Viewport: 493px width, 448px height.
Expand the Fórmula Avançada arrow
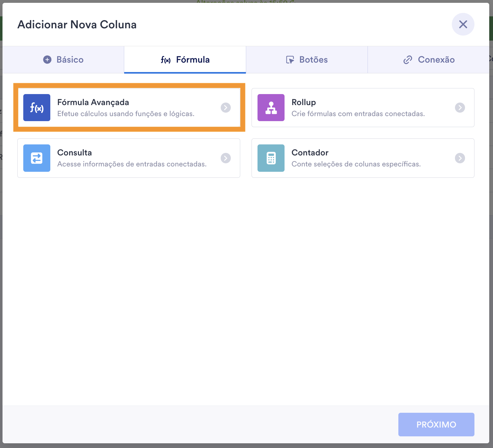tap(226, 108)
